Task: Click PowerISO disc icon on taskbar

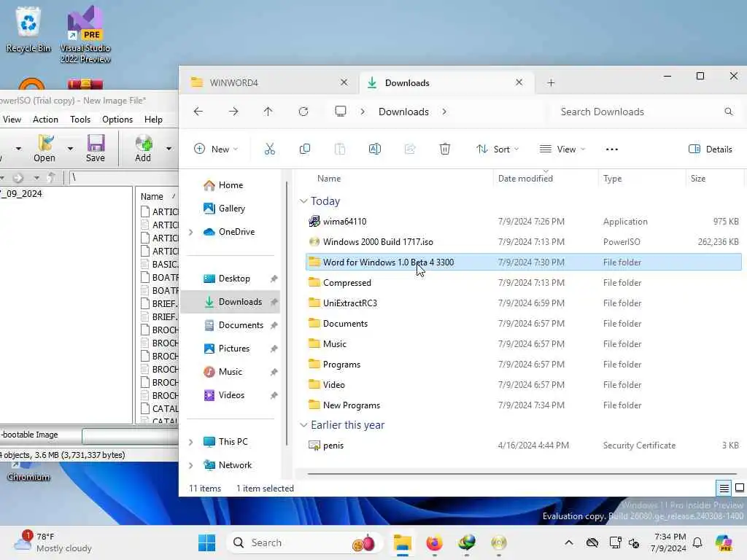Action: click(499, 542)
